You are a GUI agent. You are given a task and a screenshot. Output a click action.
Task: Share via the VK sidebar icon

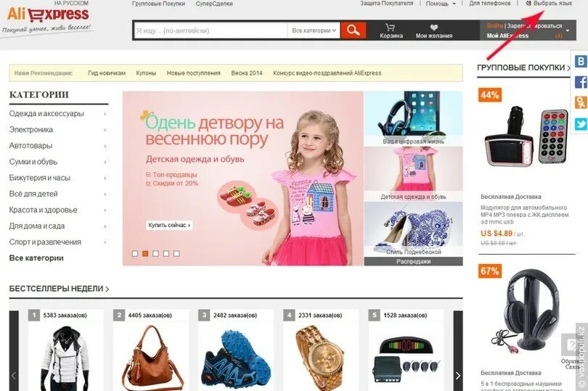point(580,61)
